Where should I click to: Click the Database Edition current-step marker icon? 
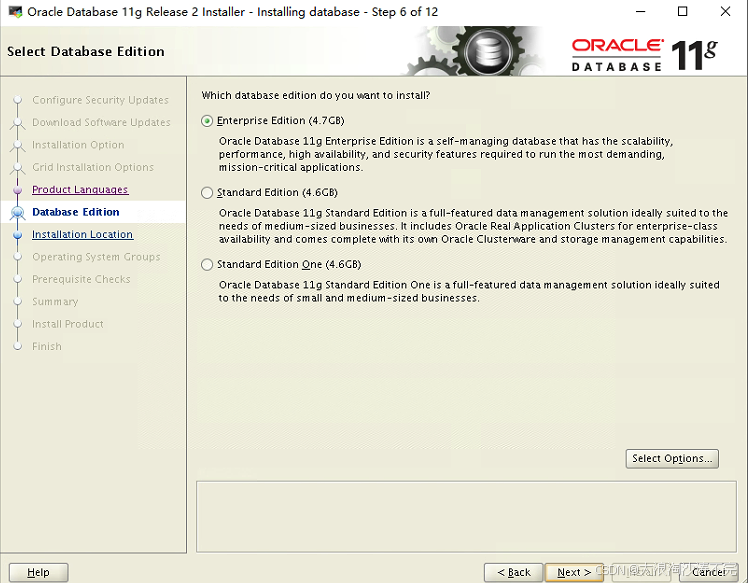click(18, 212)
